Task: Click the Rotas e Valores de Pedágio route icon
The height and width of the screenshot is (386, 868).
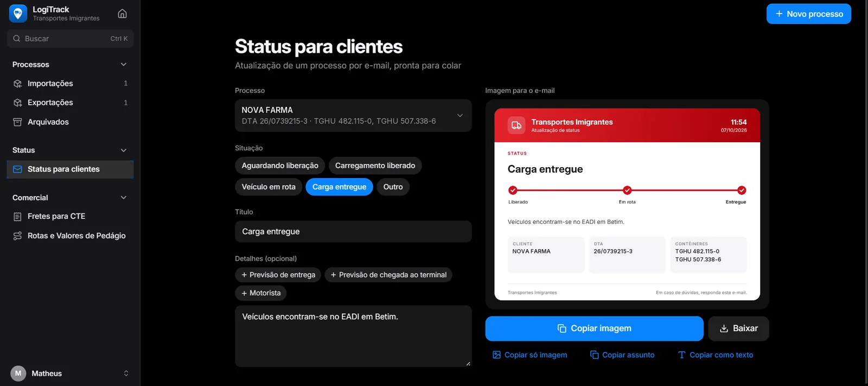Action: [17, 236]
